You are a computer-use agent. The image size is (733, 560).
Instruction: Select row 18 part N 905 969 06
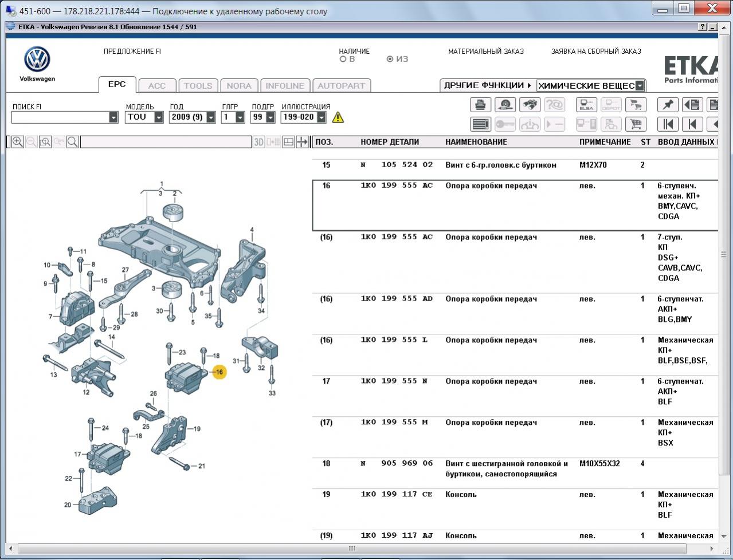coord(397,464)
